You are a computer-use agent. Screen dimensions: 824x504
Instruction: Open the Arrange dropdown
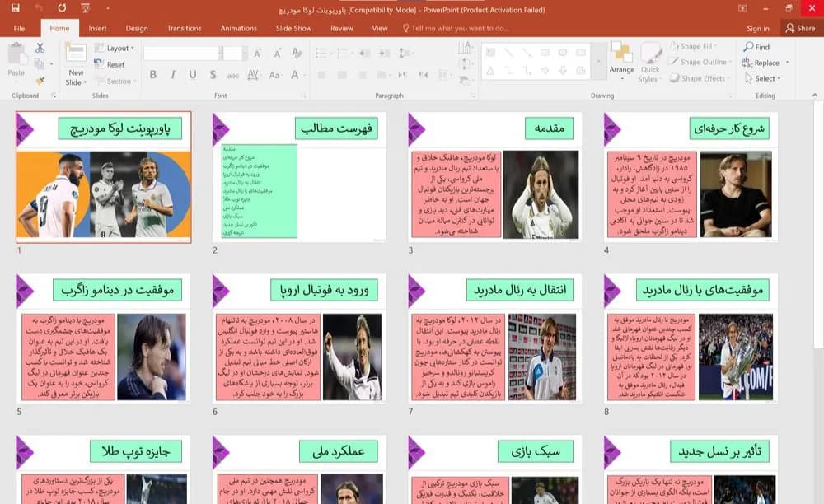tap(622, 62)
